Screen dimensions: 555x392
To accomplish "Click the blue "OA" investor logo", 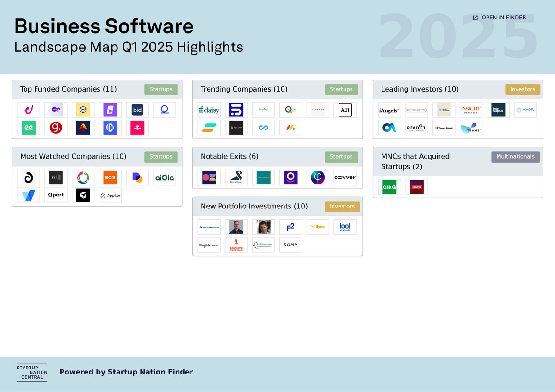I will tap(389, 128).
